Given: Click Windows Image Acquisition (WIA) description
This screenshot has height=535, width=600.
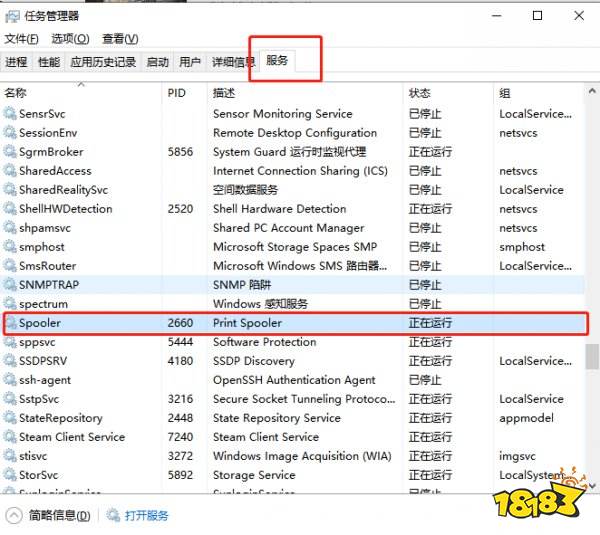Looking at the screenshot, I should [x=302, y=456].
